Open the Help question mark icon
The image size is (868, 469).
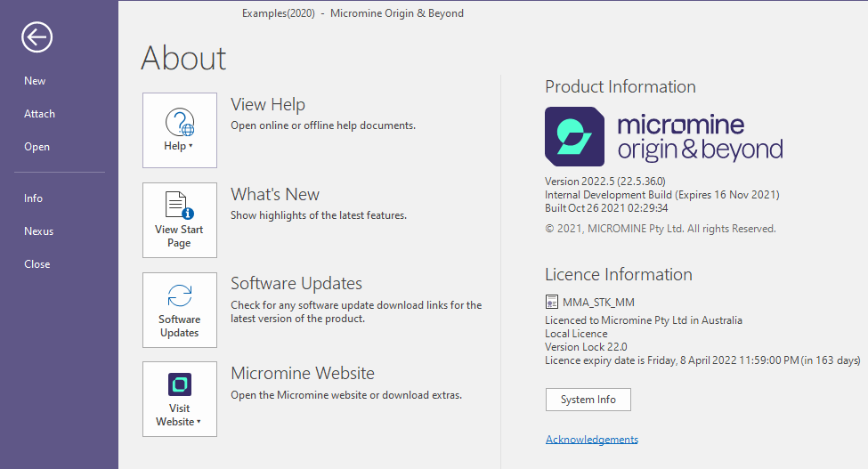click(180, 122)
